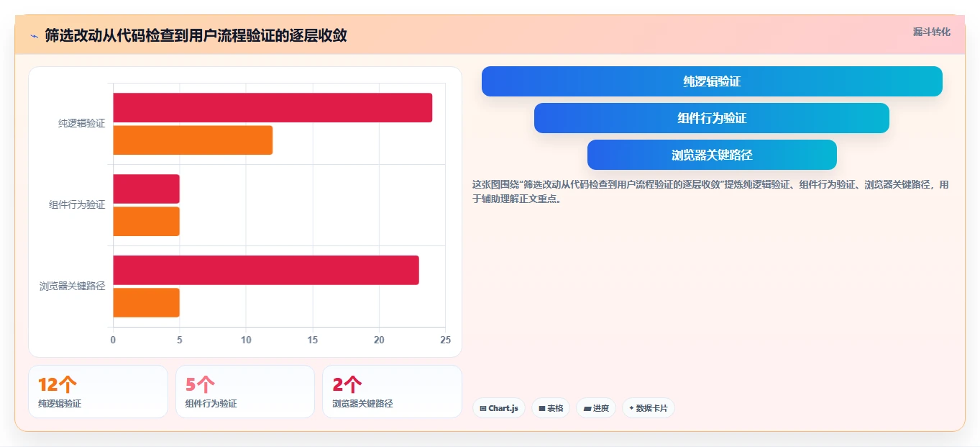Open the 2个 浏览器关键路径 stat card
Viewport: 980px width, 447px height.
coord(392,392)
